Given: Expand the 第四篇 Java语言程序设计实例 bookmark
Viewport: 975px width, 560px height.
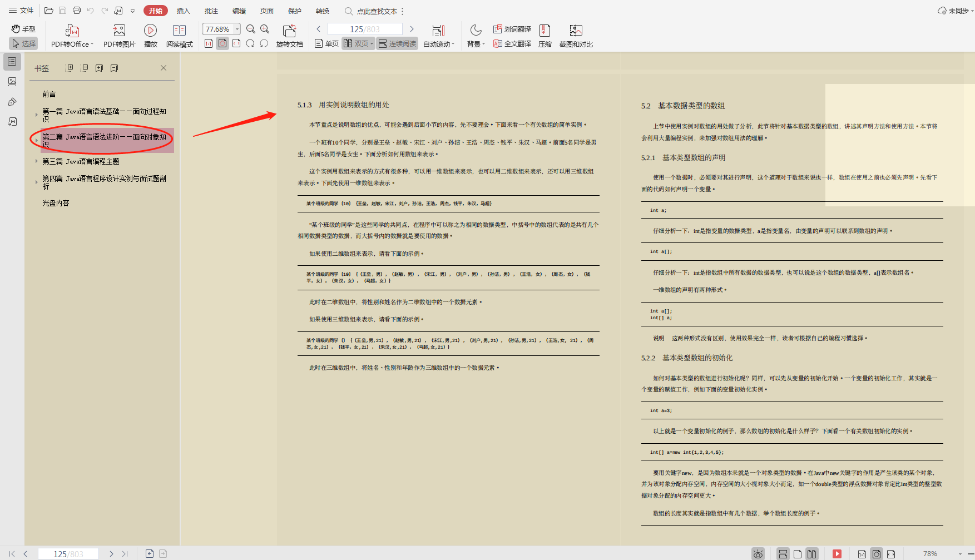Looking at the screenshot, I should pyautogui.click(x=37, y=182).
